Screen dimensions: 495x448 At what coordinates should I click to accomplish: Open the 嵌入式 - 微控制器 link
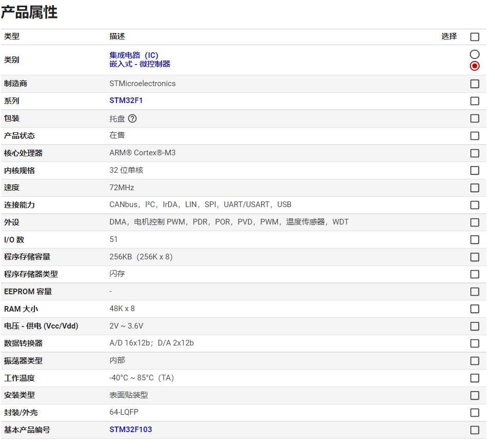140,64
